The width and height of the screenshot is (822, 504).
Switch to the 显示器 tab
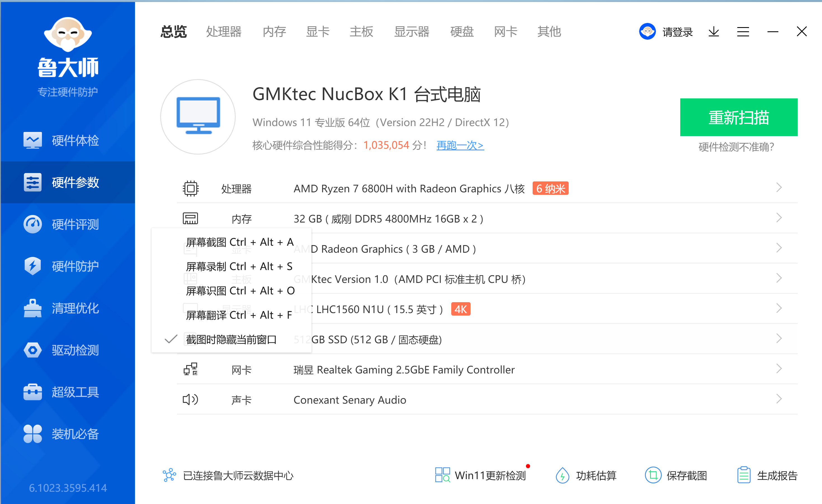click(x=412, y=32)
